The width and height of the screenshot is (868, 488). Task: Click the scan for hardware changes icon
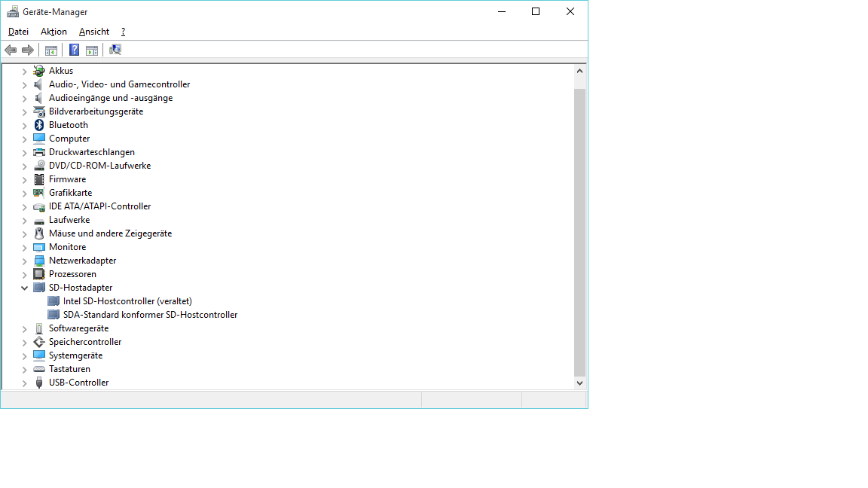pyautogui.click(x=115, y=50)
